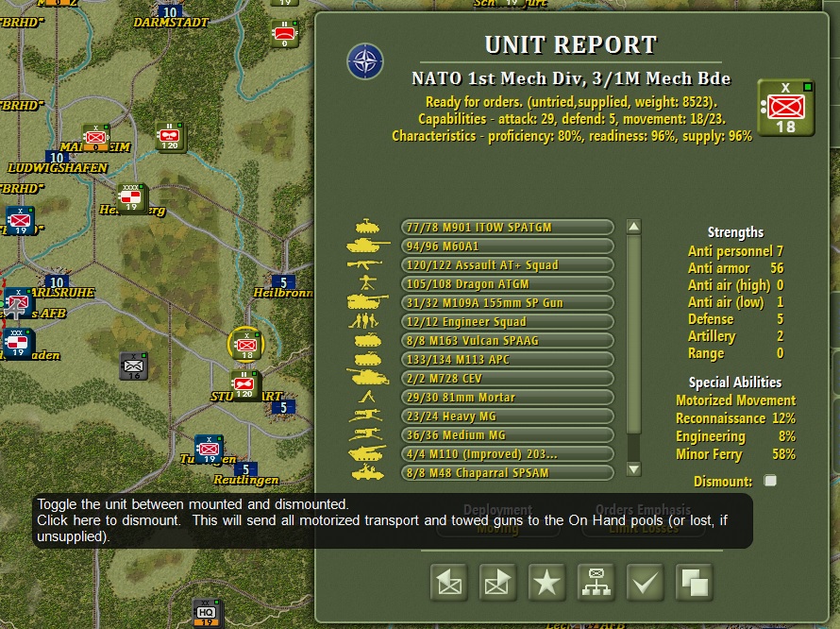Viewport: 840px width, 629px height.
Task: Click the M163 Vulcan vehicle icon
Action: coord(367,340)
